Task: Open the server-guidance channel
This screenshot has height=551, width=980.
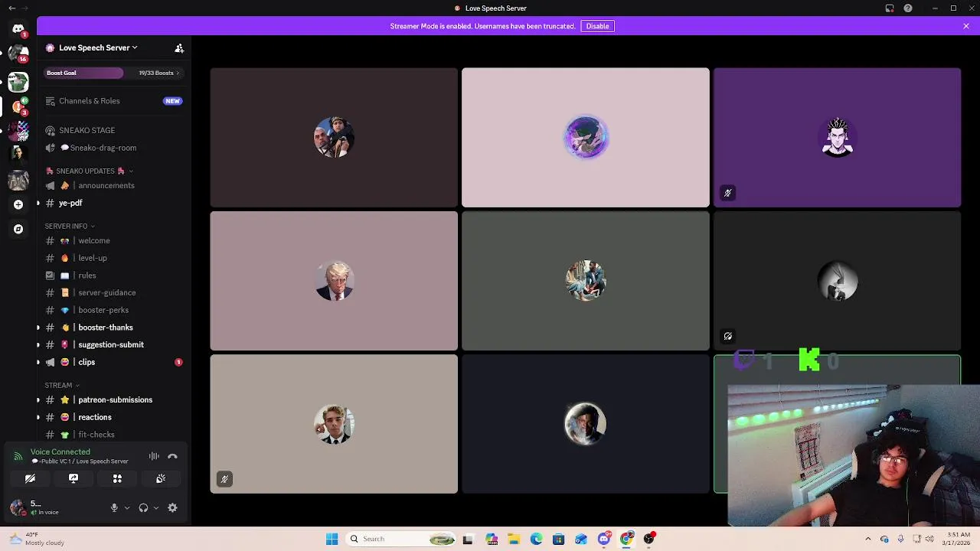Action: (114, 292)
